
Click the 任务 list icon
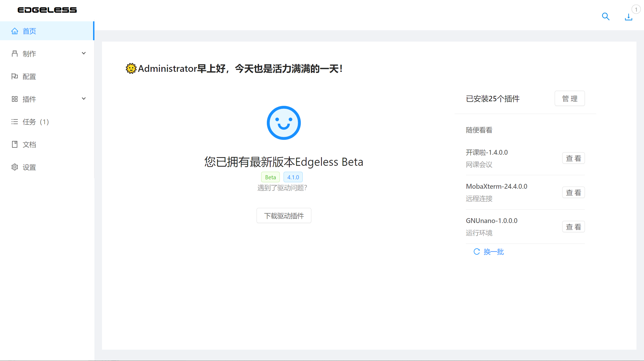coord(15,122)
